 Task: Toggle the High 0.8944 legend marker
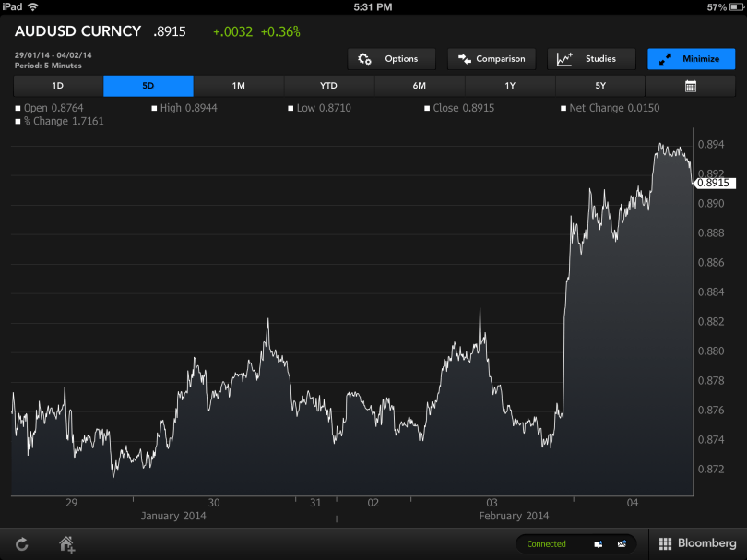(154, 108)
